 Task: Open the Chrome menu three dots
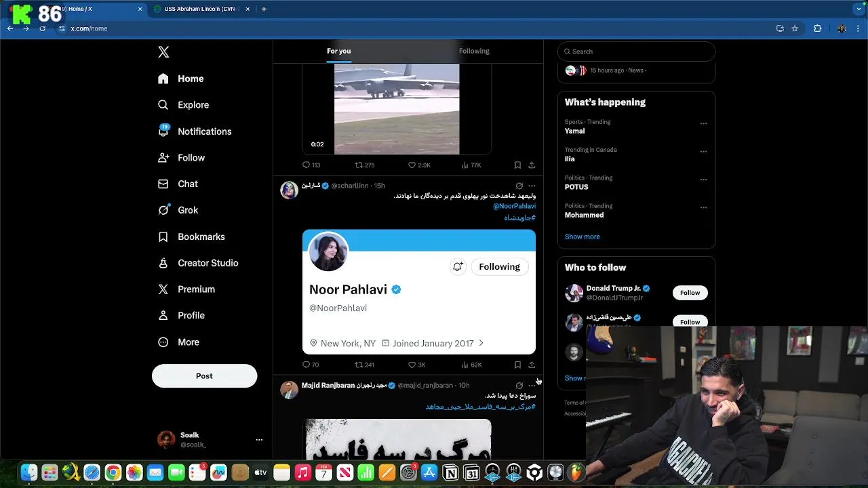tap(859, 28)
